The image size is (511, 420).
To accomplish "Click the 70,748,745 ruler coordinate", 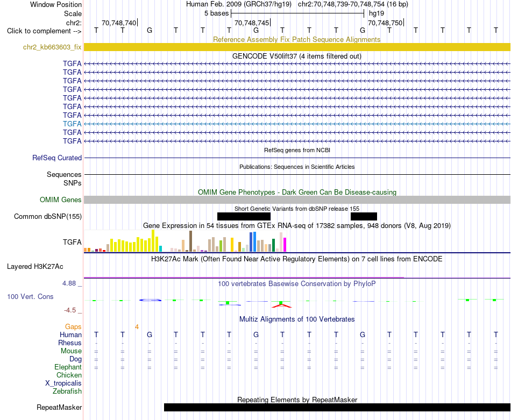I will [252, 23].
